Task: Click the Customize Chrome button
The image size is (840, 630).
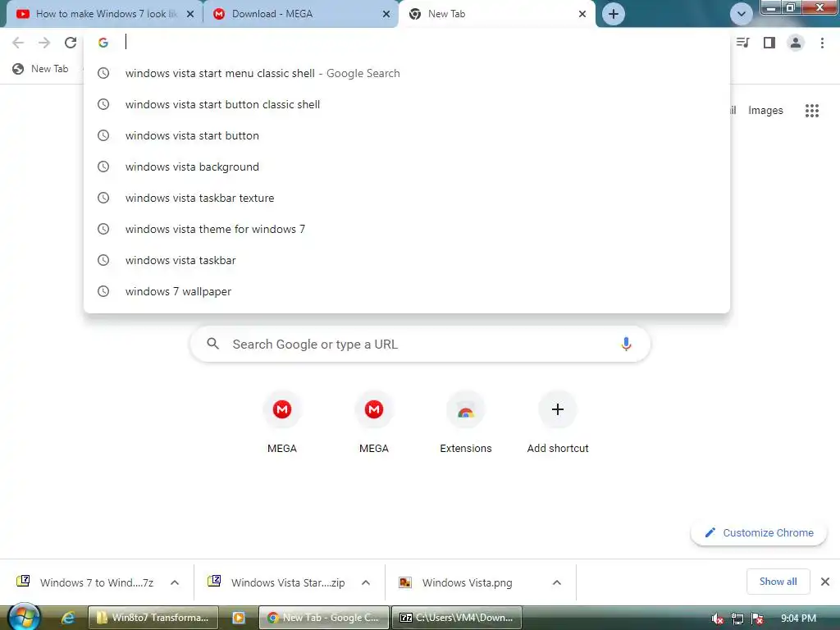Action: point(759,532)
